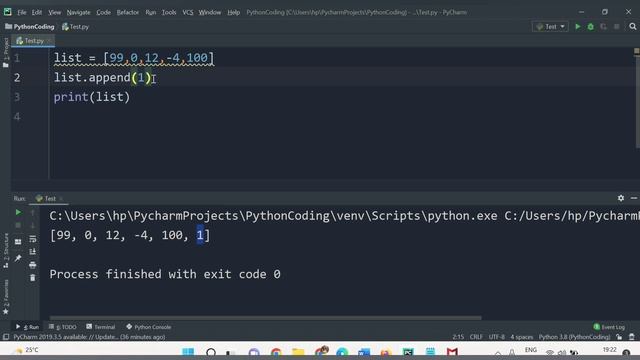Click the up arrow in the Run console
This screenshot has height=360, width=640.
point(33,212)
